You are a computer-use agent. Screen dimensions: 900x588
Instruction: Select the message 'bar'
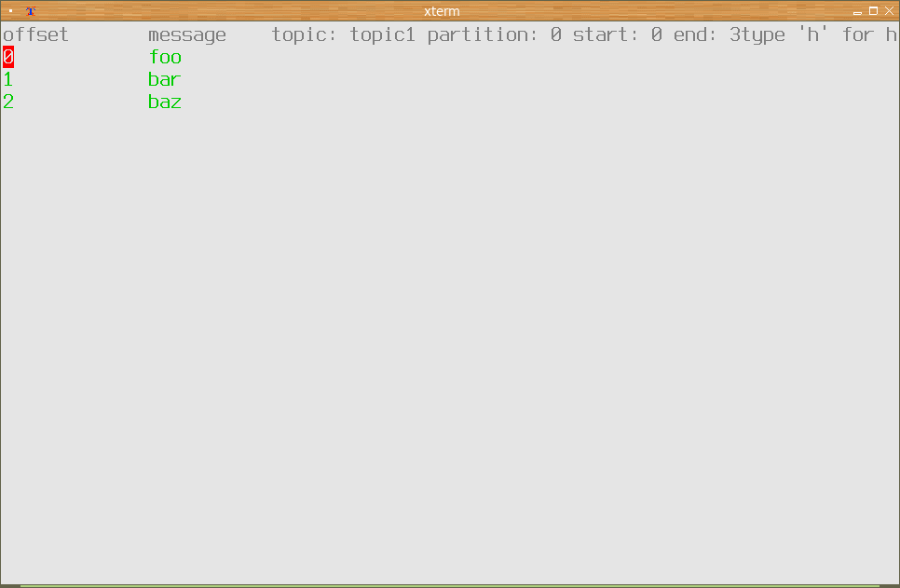coord(165,79)
